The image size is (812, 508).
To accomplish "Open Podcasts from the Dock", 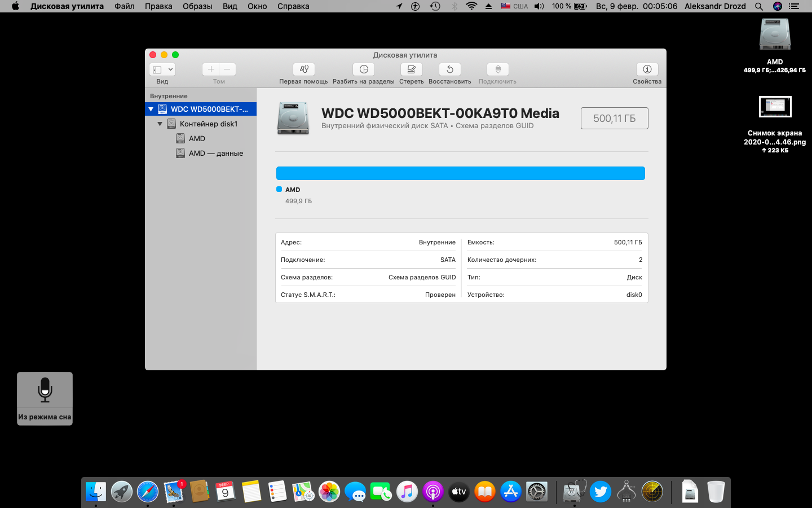I will point(433,492).
